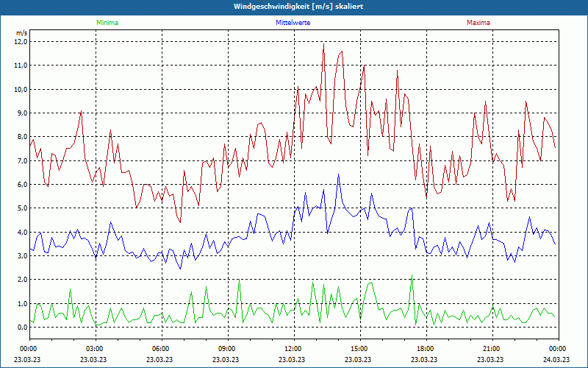The width and height of the screenshot is (588, 368).
Task: Click the date '23.03.23' under 18:00
Action: [x=424, y=359]
